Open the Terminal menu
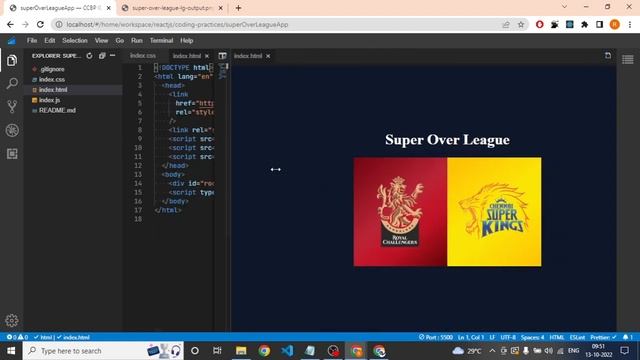Viewport: 640px width, 360px height. [x=161, y=40]
